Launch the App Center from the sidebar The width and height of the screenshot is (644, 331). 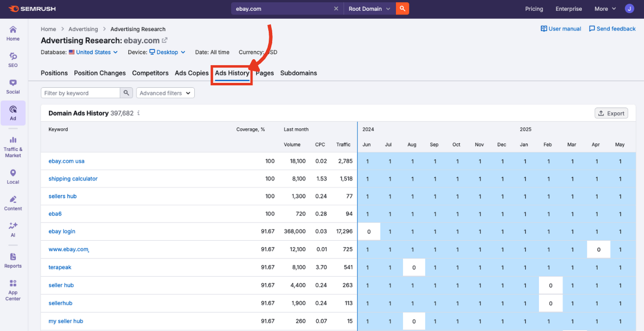coord(12,289)
